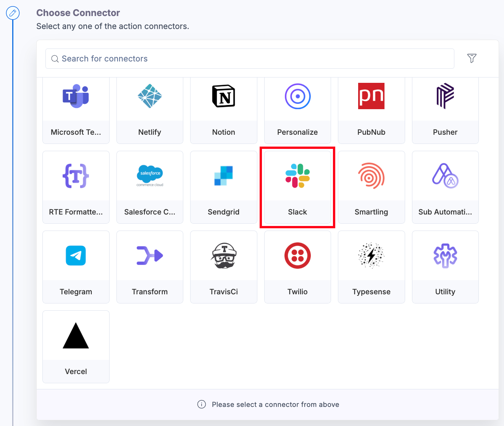This screenshot has height=426, width=504.
Task: Pick the Sub Automation connector icon
Action: (445, 176)
